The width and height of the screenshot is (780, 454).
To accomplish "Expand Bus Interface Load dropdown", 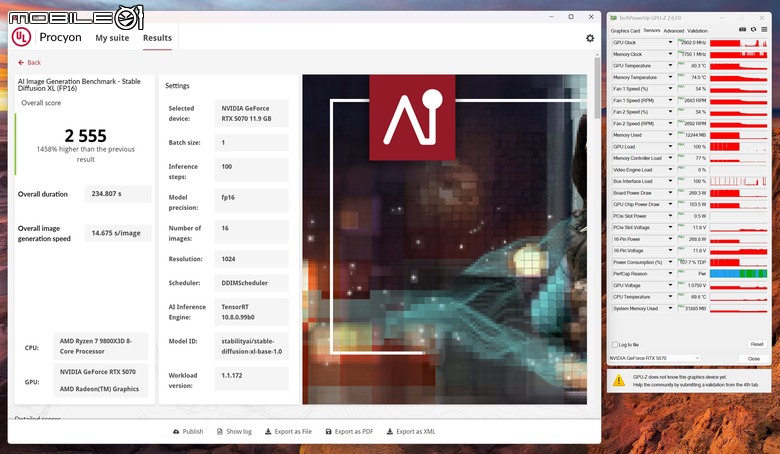I will pyautogui.click(x=670, y=181).
